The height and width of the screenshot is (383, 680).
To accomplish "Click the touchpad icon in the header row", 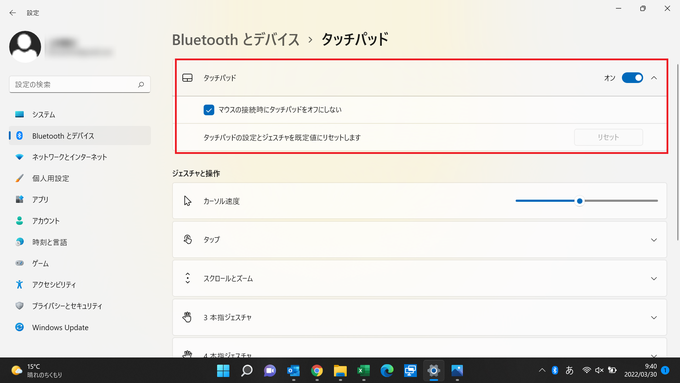I will click(187, 78).
